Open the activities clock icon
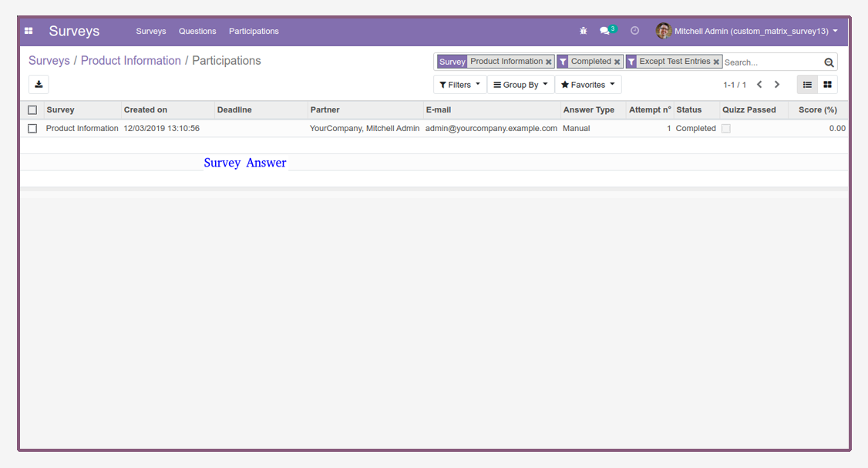The width and height of the screenshot is (868, 468). (634, 31)
